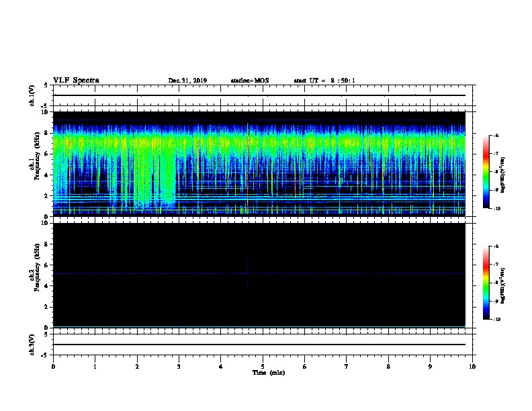Screen dimensions: 532x411
Task: Click the "-6" tick on ch.1 colorbar
Action: tap(496, 135)
